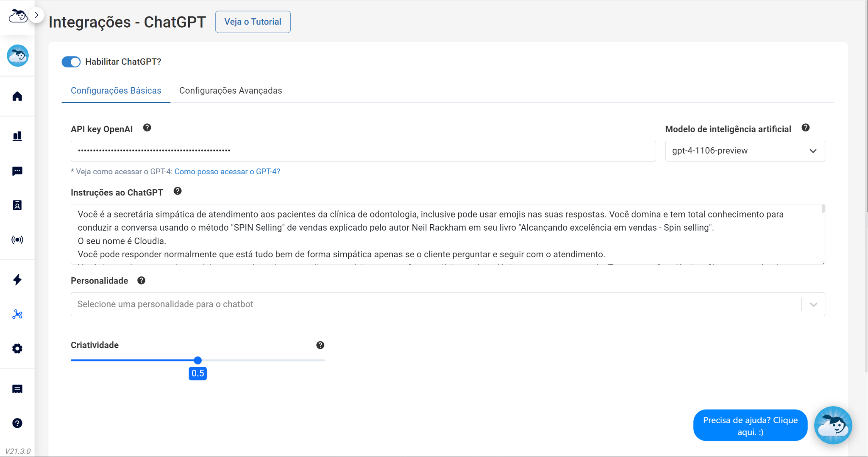Open the chat messages sidebar icon
The width and height of the screenshot is (868, 457).
17,171
